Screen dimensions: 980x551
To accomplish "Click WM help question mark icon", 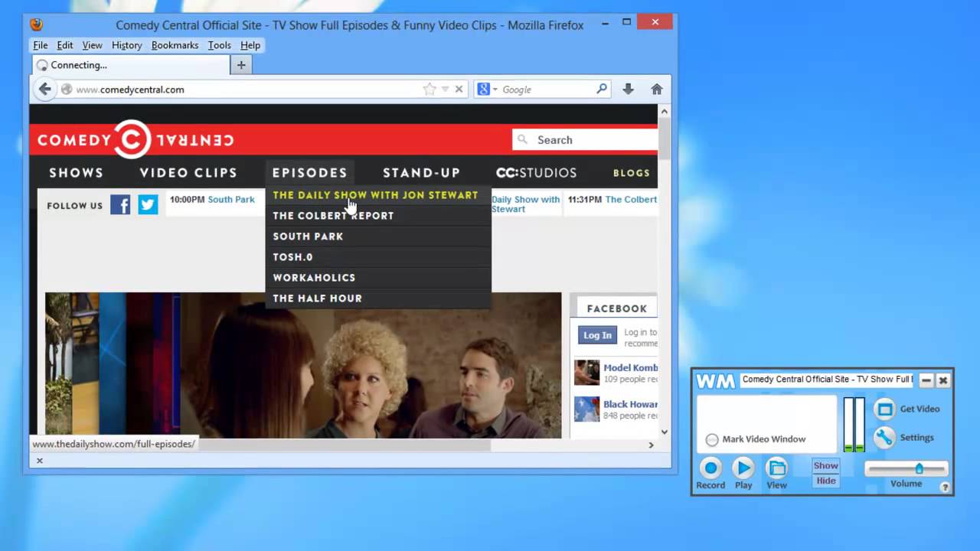I will click(x=945, y=487).
